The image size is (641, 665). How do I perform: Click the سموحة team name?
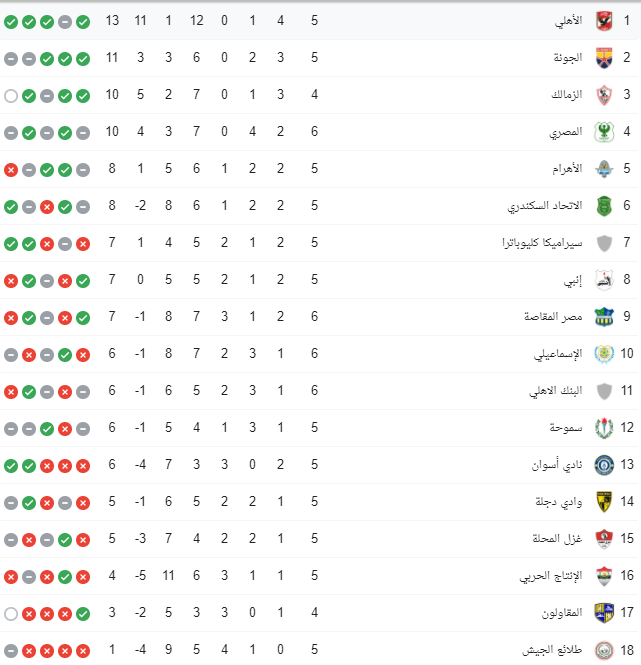point(566,428)
